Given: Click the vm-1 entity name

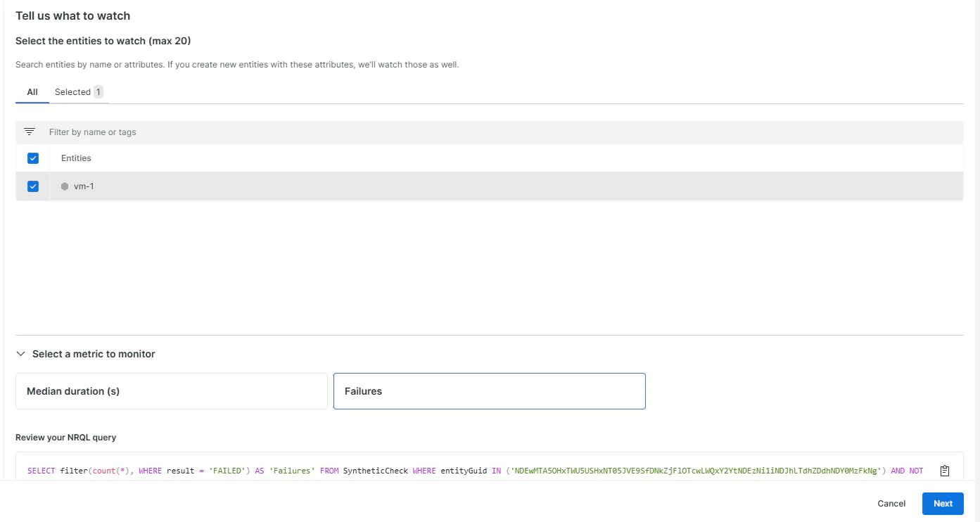Looking at the screenshot, I should click(x=84, y=186).
